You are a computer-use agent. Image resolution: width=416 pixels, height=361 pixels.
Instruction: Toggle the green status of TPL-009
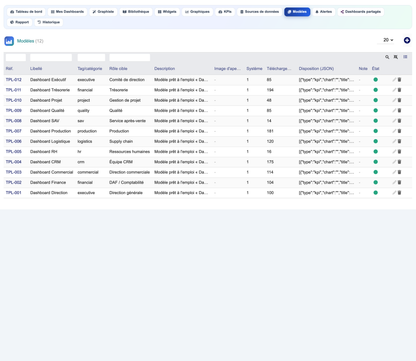376,110
